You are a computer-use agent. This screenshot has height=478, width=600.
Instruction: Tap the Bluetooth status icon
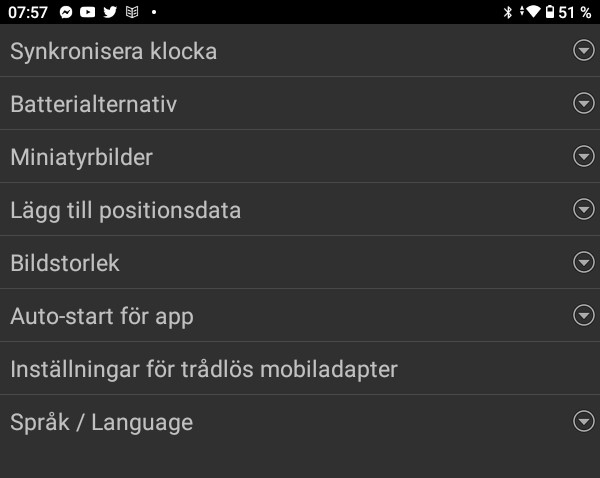click(507, 12)
